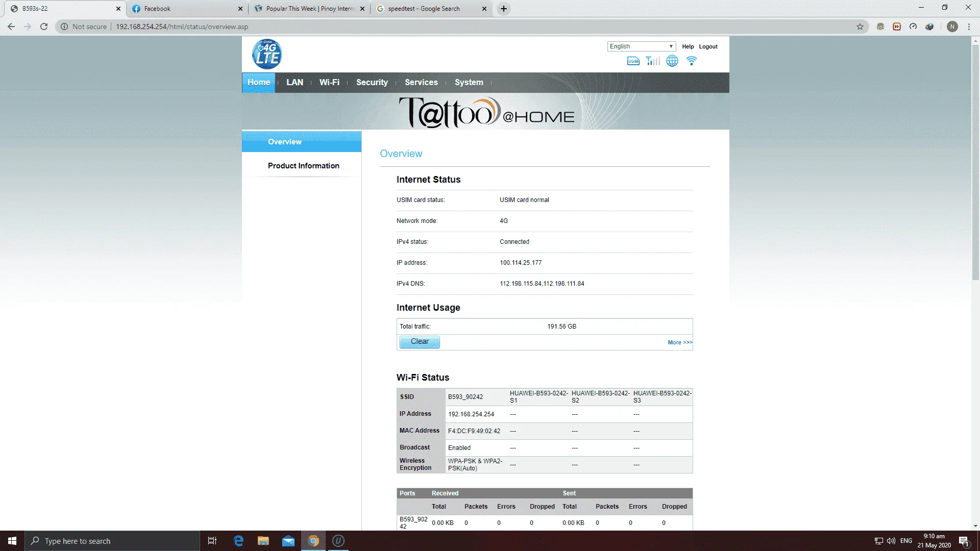This screenshot has height=551, width=980.
Task: Close the B593s-22 tab
Action: click(x=118, y=9)
